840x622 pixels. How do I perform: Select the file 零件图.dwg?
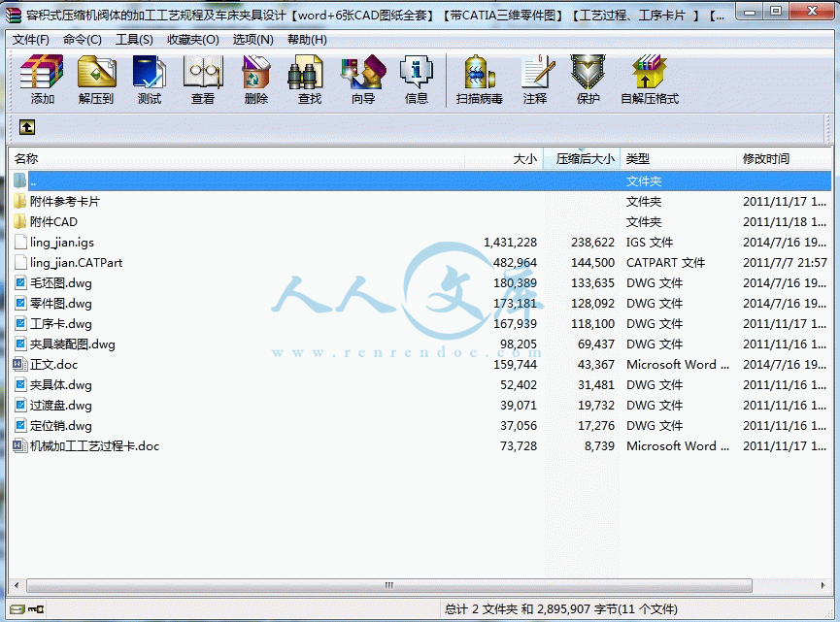(x=60, y=304)
